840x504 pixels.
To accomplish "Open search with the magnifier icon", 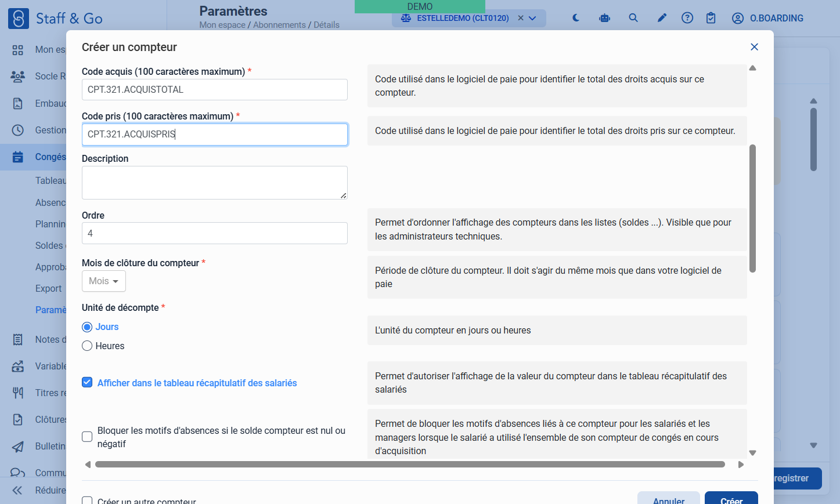I will (x=633, y=18).
